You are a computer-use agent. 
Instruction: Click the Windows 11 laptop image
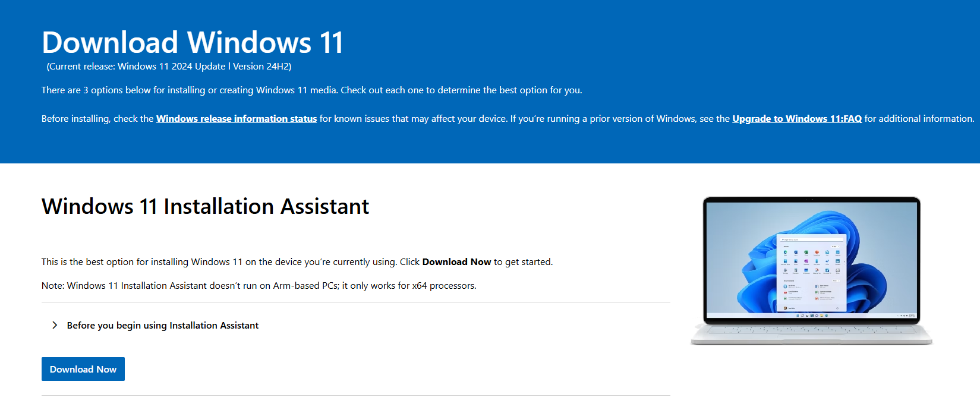click(x=812, y=271)
